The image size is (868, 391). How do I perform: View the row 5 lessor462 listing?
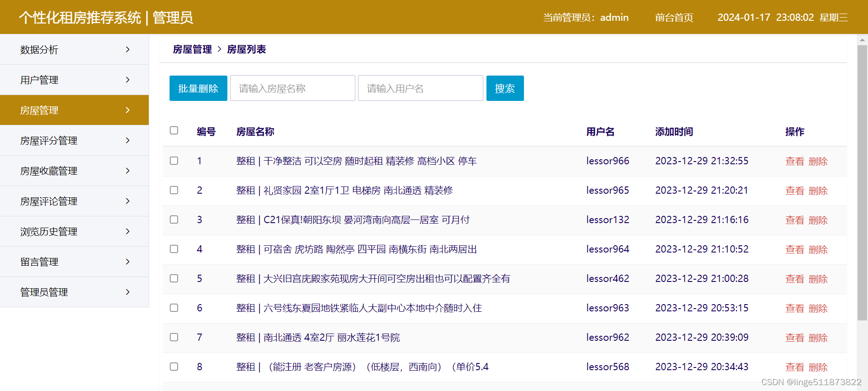pyautogui.click(x=795, y=279)
